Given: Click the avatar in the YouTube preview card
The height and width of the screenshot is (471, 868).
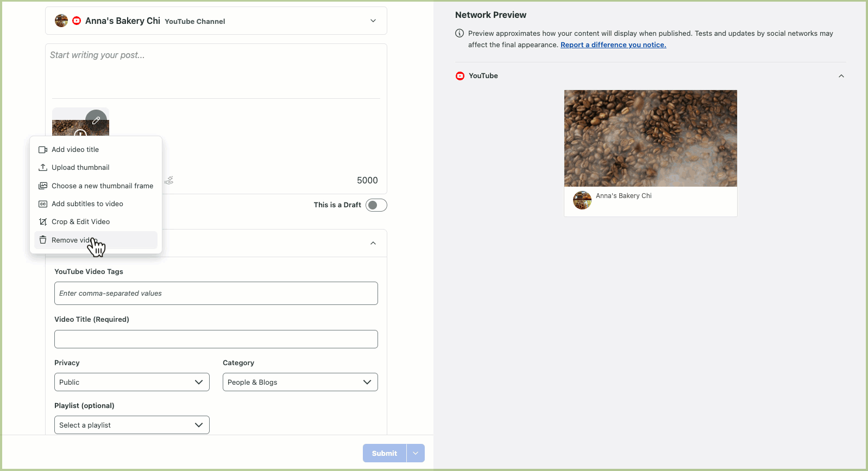Looking at the screenshot, I should coord(582,200).
